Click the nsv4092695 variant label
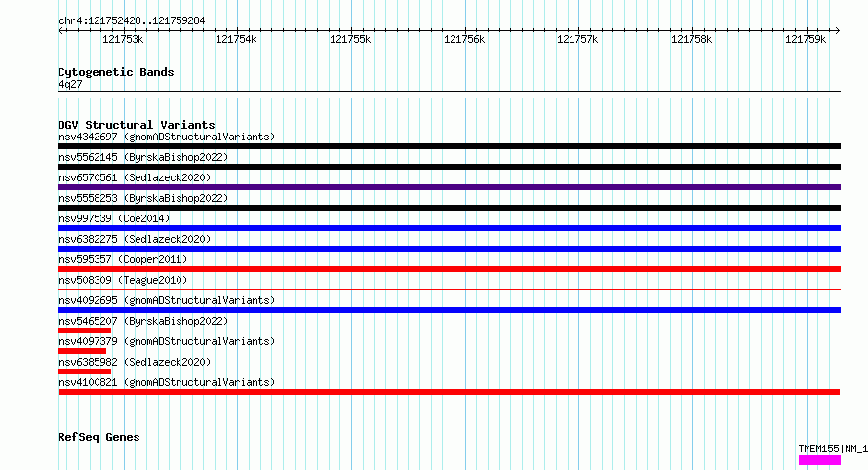Image resolution: width=868 pixels, height=470 pixels. 167,300
